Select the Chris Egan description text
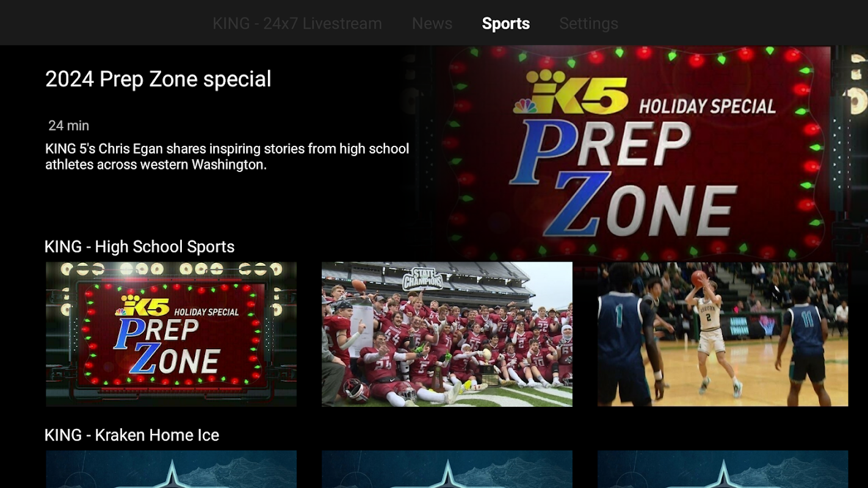Screen dimensions: 868x488 point(227,157)
